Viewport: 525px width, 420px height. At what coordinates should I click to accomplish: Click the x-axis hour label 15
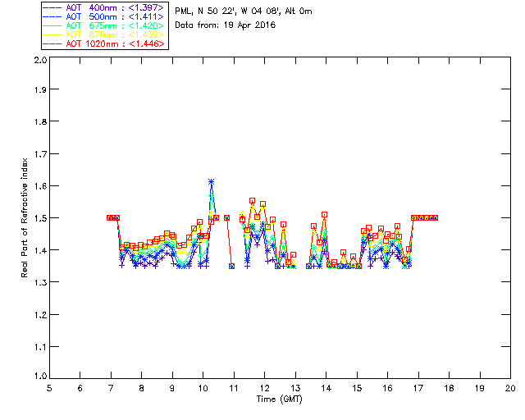[x=357, y=388]
